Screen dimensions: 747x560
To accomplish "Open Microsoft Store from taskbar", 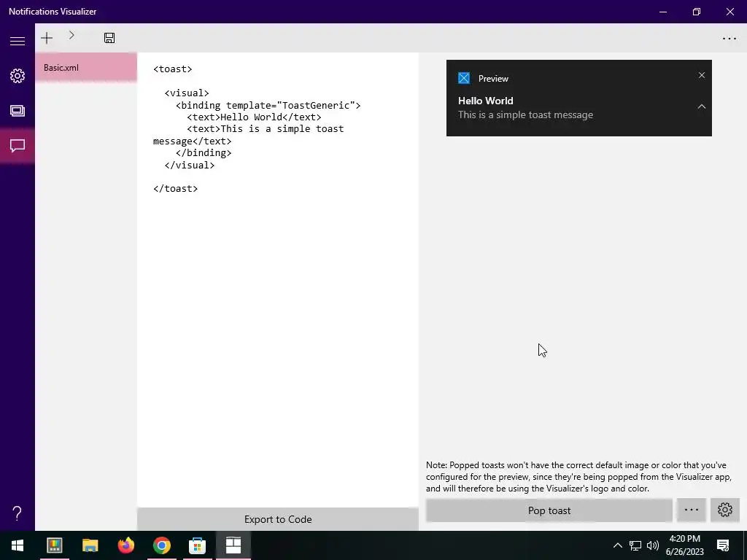I will 197,545.
